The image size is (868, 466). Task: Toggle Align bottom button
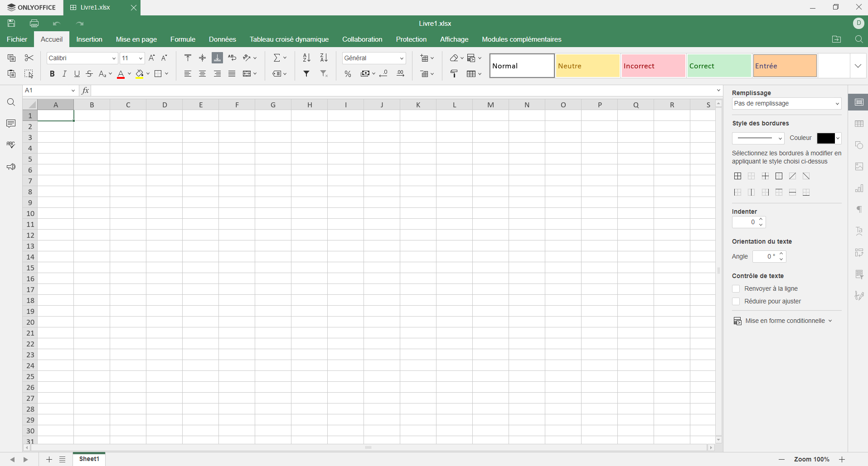point(218,58)
